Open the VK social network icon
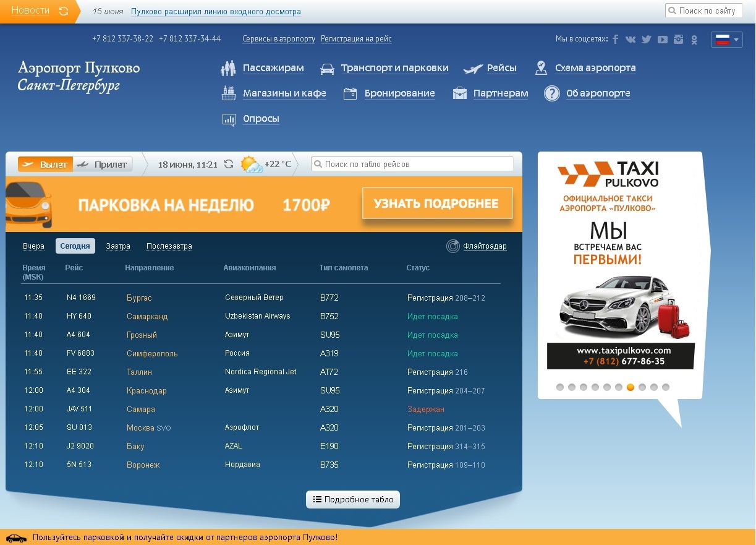This screenshot has width=756, height=545. [631, 39]
